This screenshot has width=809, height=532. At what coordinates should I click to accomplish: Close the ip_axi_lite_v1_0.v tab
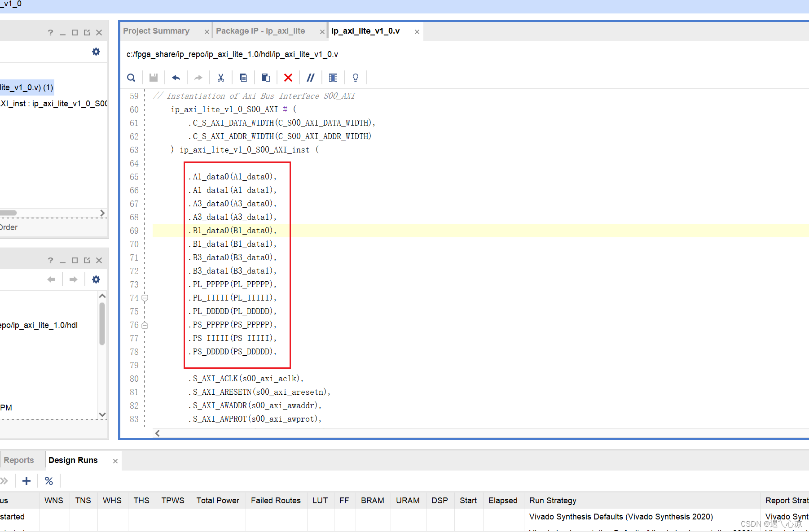(x=417, y=32)
